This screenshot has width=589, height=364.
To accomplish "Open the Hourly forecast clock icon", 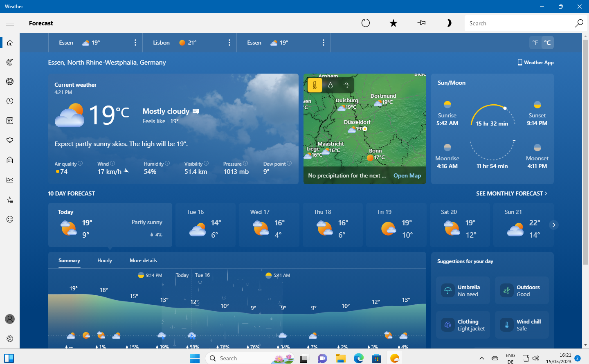I will pos(9,101).
